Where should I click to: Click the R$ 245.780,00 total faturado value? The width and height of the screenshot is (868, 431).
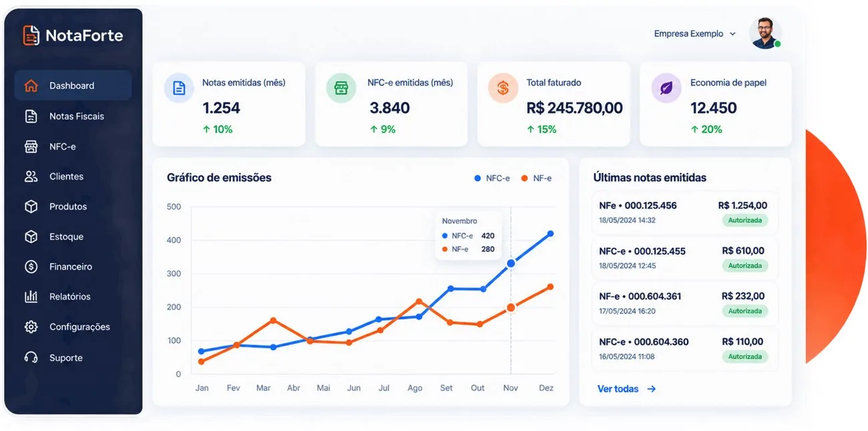point(575,108)
